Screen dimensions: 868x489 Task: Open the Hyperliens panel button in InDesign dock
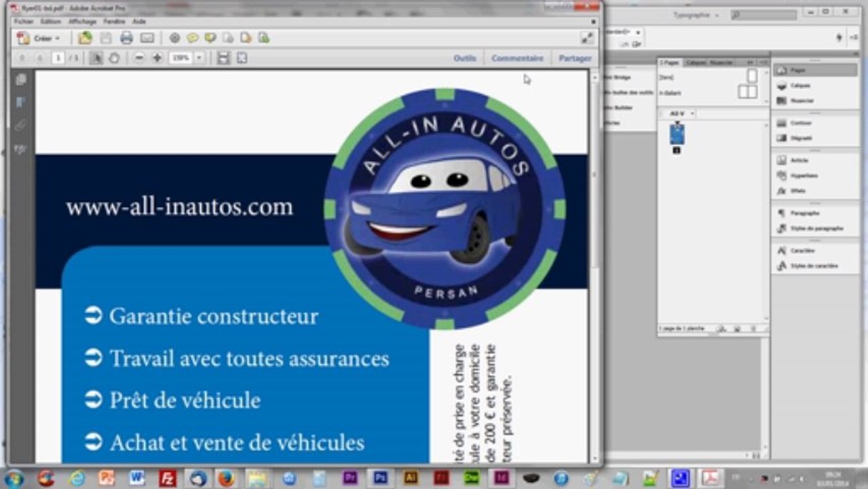(x=815, y=175)
